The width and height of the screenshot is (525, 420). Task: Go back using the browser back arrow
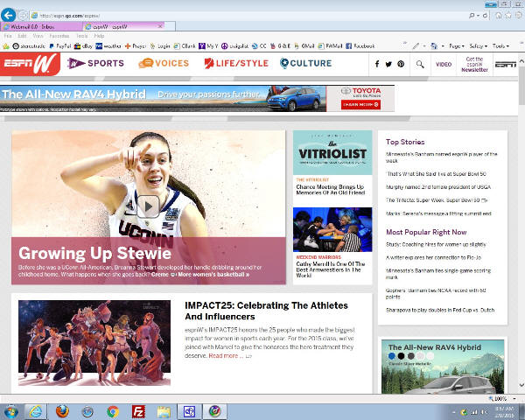point(10,16)
